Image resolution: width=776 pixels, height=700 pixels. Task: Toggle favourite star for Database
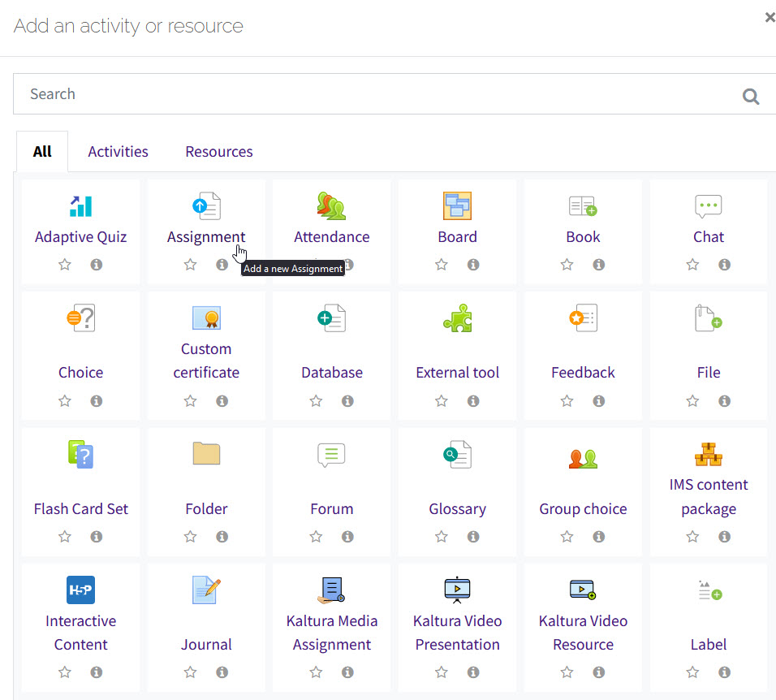pyautogui.click(x=316, y=401)
